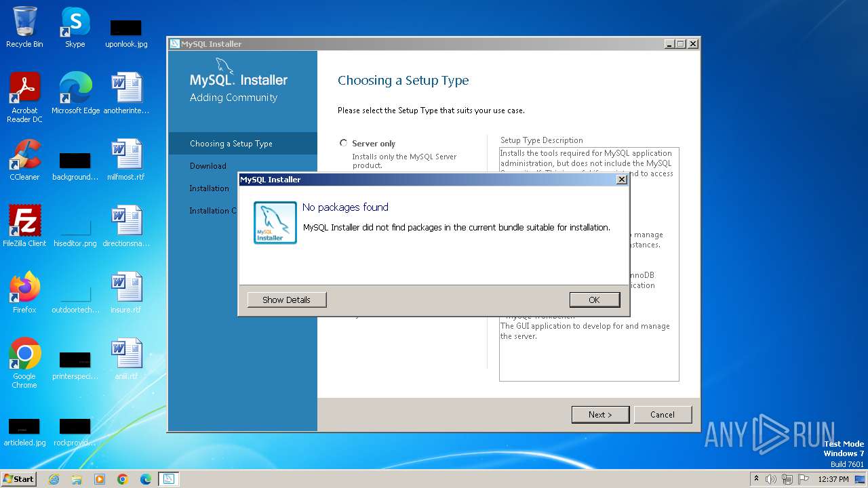Viewport: 868px width, 488px height.
Task: Open milfmost.rtf document
Action: click(126, 160)
